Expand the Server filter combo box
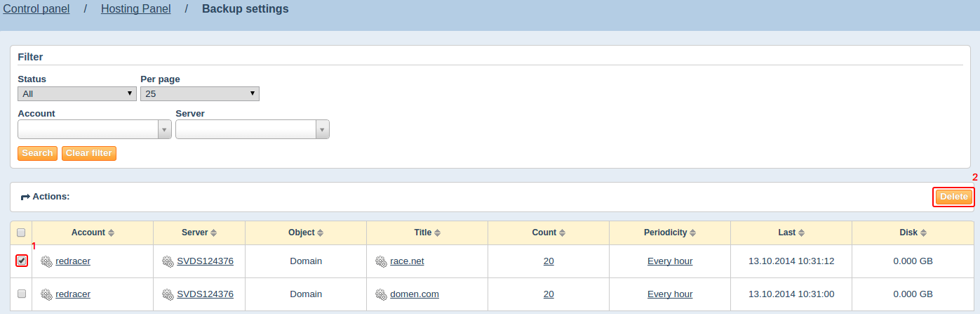 tap(322, 129)
